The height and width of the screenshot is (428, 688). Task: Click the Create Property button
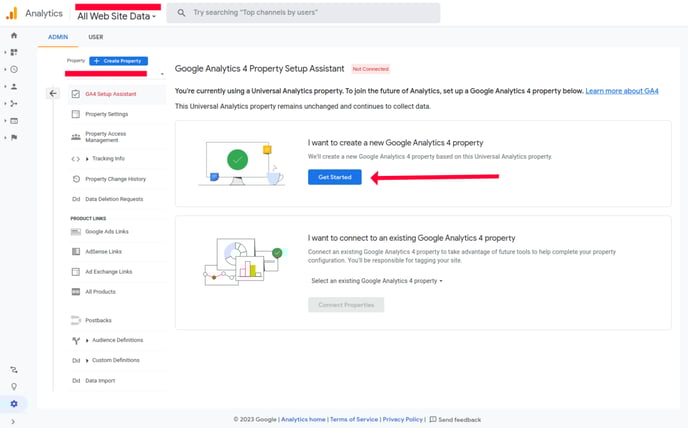click(x=118, y=61)
